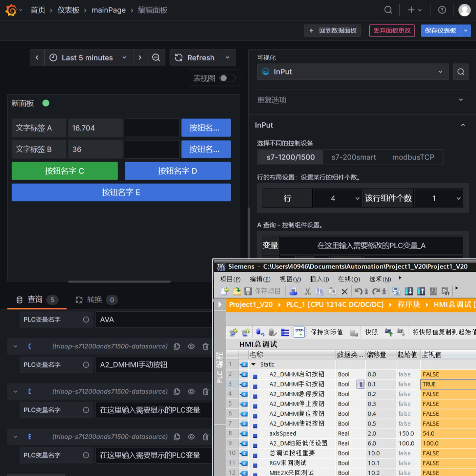The width and height of the screenshot is (476, 476).
Task: Select s7-200smart control device
Action: tap(353, 157)
